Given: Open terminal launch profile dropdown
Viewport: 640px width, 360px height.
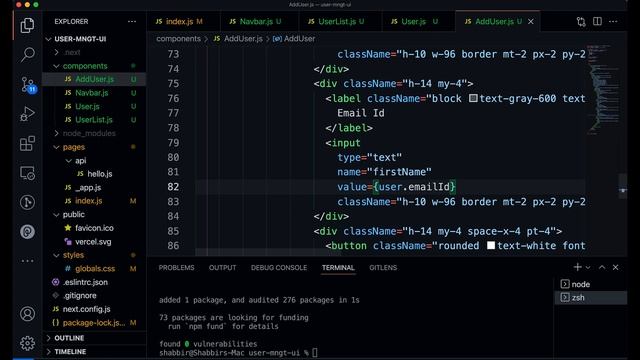Looking at the screenshot, I should (588, 268).
